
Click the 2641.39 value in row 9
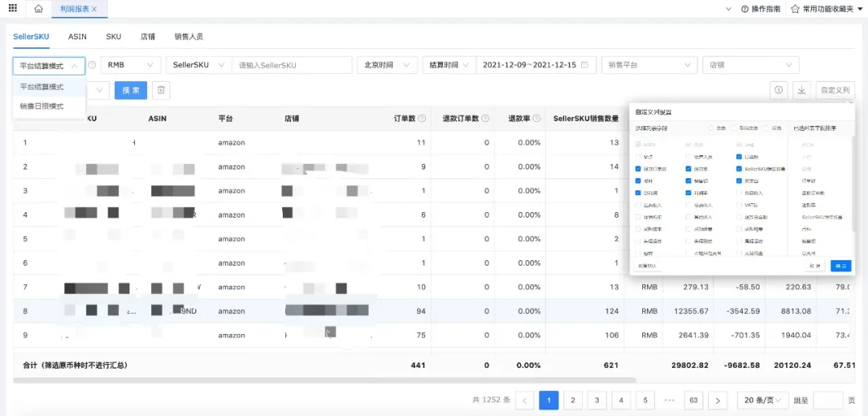(691, 335)
